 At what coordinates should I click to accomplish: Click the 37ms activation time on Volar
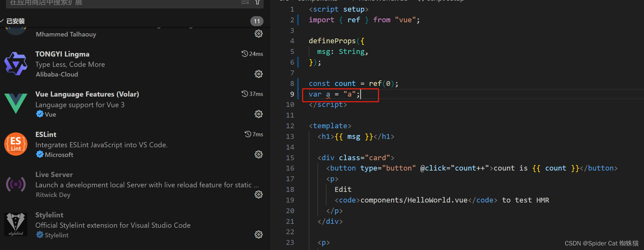click(252, 94)
